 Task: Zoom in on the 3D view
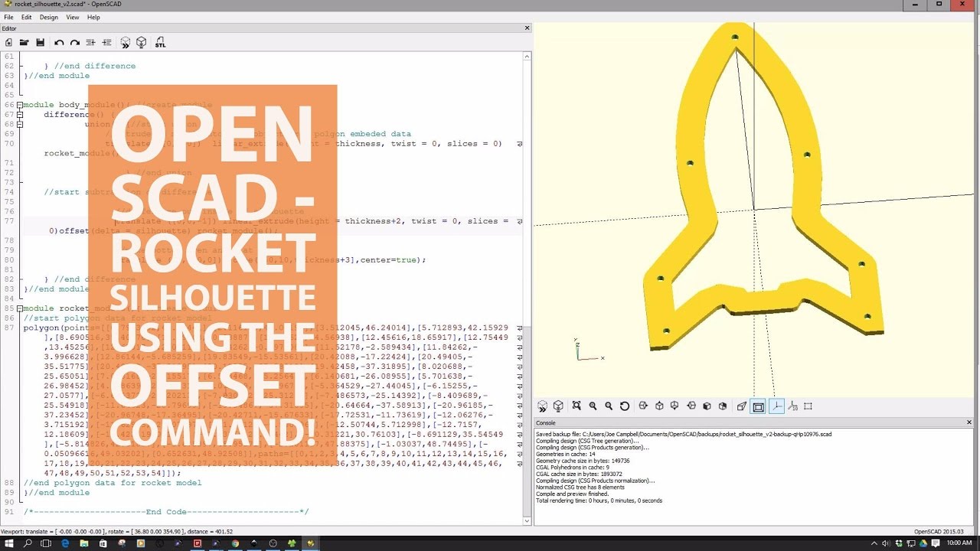click(x=593, y=406)
